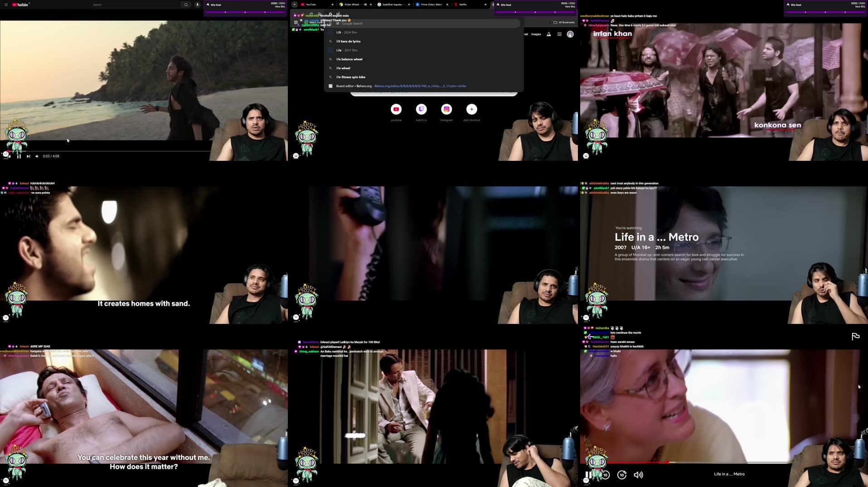Start YouTube voice search with the microphone
This screenshot has width=868, height=487.
point(198,5)
